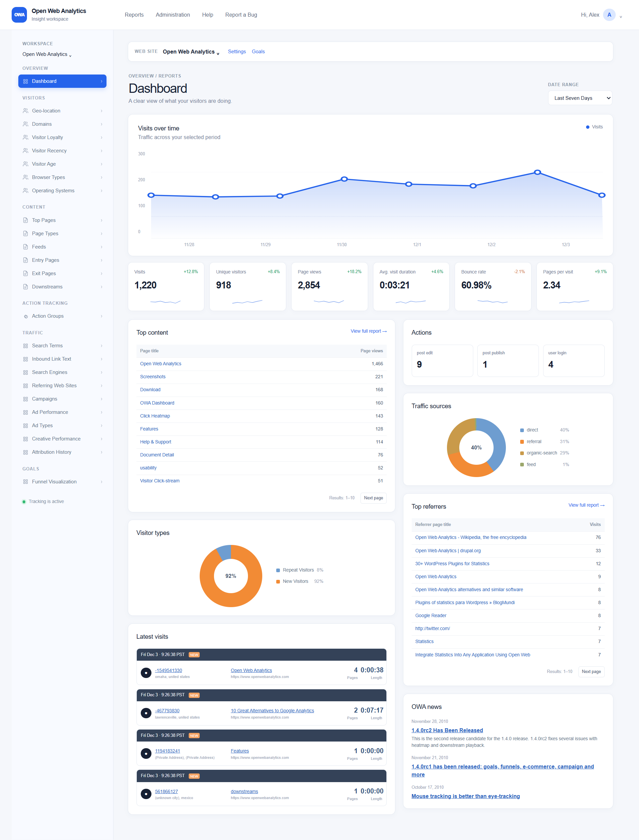The height and width of the screenshot is (840, 639).
Task: Open the Date Range dropdown
Action: pyautogui.click(x=580, y=98)
